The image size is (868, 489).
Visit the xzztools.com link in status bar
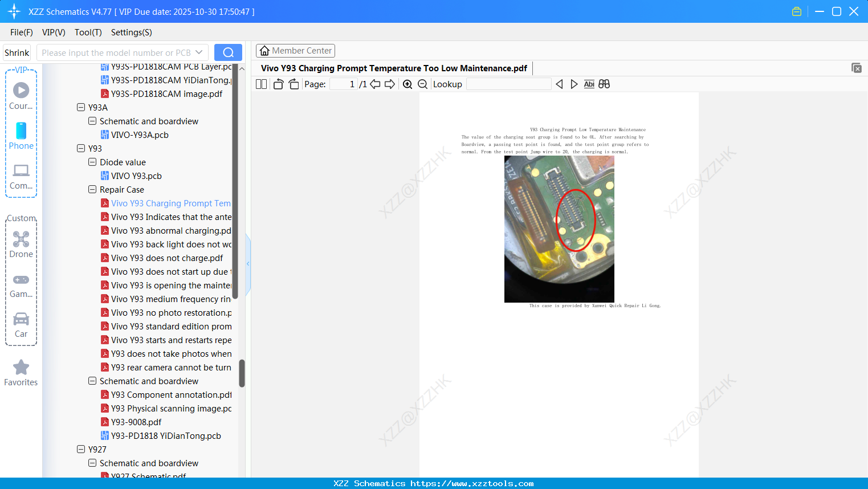click(472, 483)
